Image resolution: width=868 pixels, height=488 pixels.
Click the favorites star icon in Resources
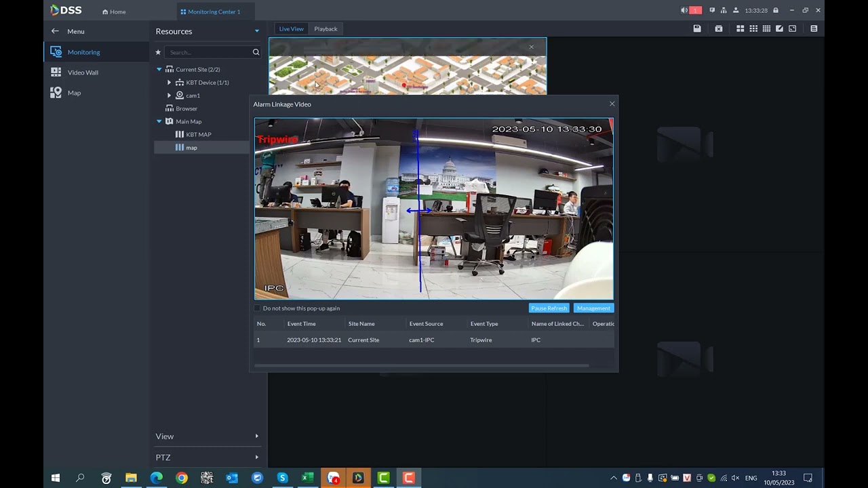coord(158,52)
